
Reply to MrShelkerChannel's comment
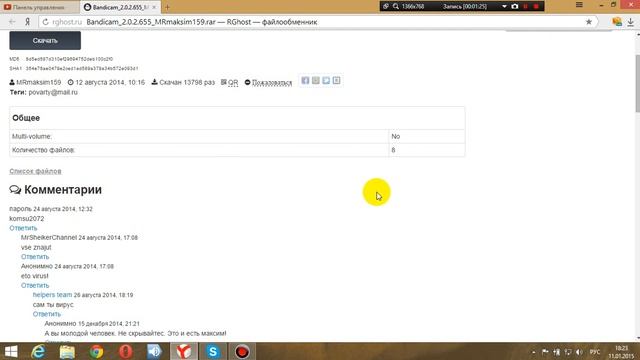(35, 256)
